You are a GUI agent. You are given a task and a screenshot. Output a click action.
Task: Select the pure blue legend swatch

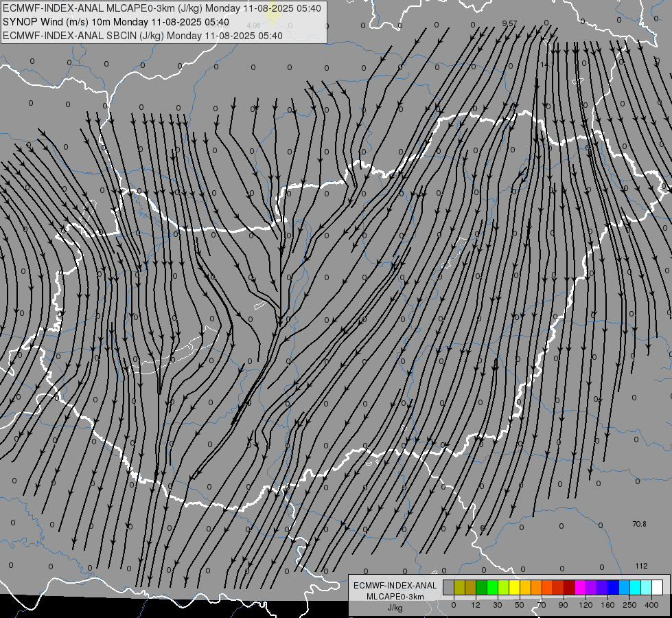click(x=613, y=587)
